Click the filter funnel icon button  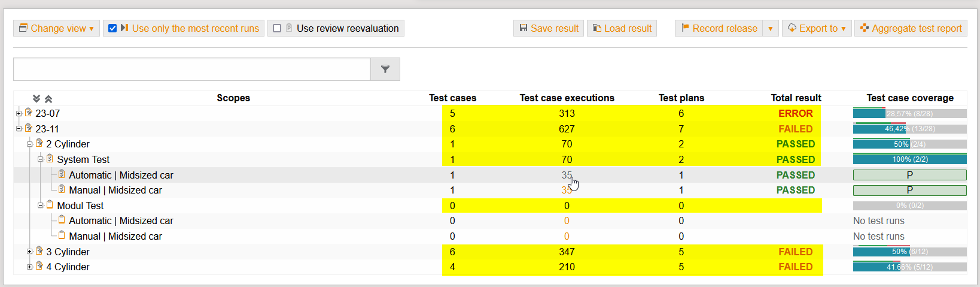coord(385,70)
